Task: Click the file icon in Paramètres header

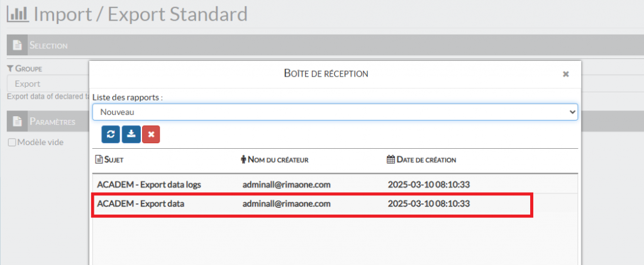Action: (18, 121)
